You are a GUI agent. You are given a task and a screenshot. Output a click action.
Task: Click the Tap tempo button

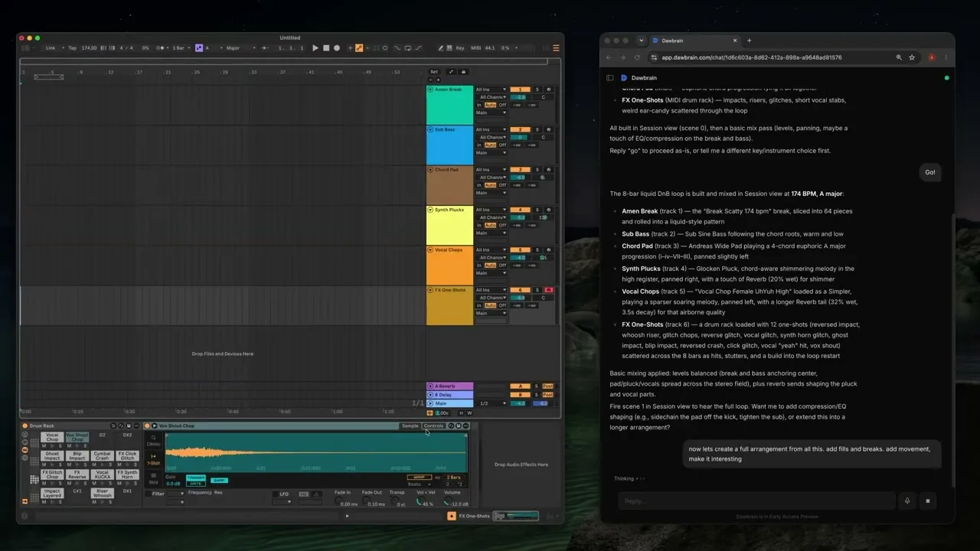(73, 47)
